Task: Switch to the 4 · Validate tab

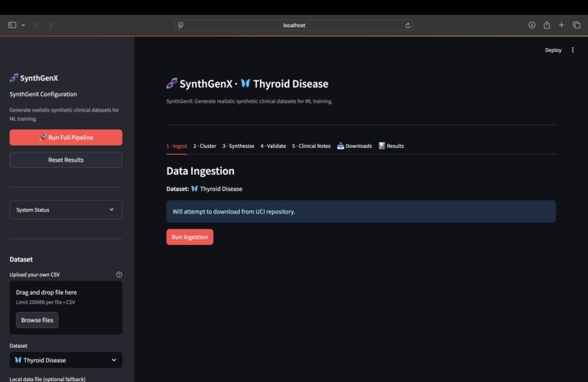Action: [273, 147]
